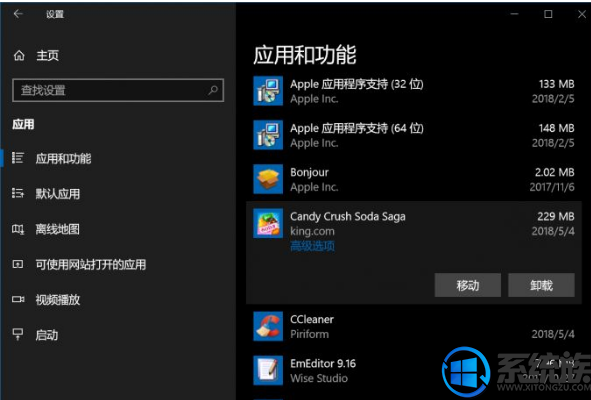Select Apple 应用程序支持 (64 位) entry
Screen dimensions: 591x400
357,128
